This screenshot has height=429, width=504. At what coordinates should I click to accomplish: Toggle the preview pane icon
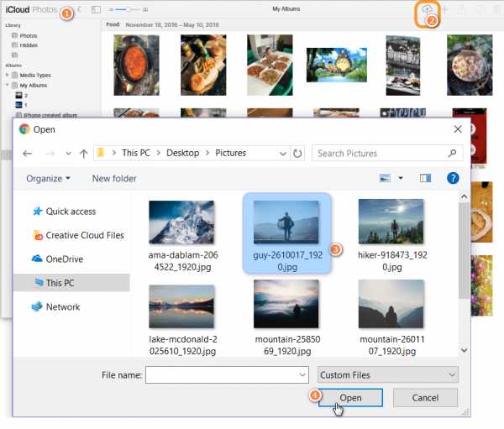pyautogui.click(x=425, y=178)
